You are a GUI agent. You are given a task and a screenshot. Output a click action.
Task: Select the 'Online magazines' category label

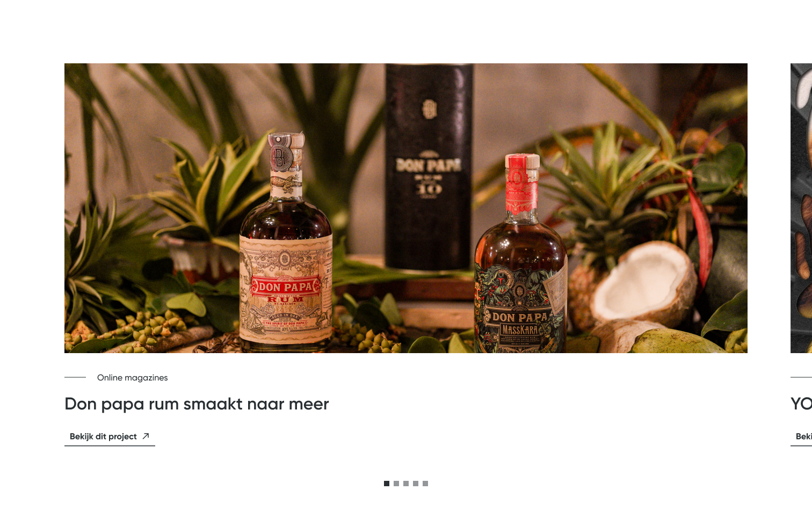click(x=132, y=378)
